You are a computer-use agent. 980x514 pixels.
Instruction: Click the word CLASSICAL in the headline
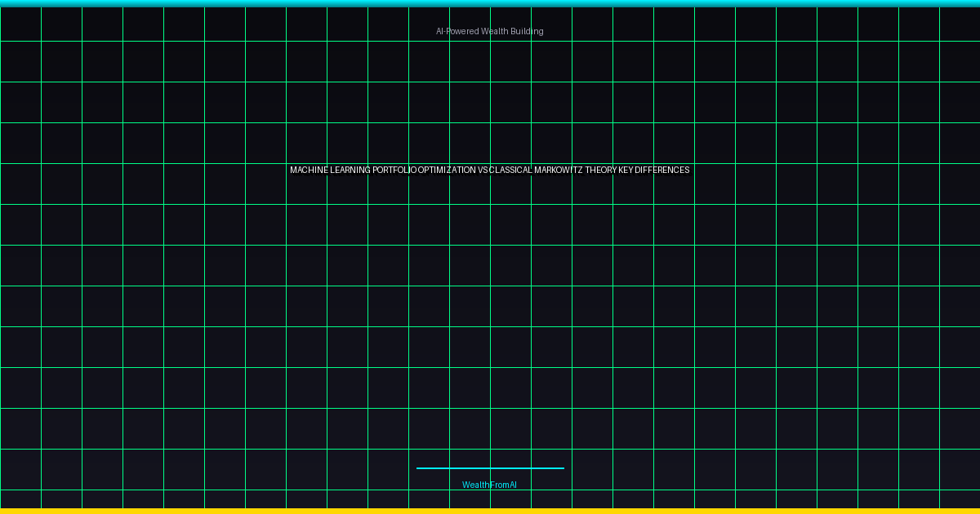[x=510, y=170]
